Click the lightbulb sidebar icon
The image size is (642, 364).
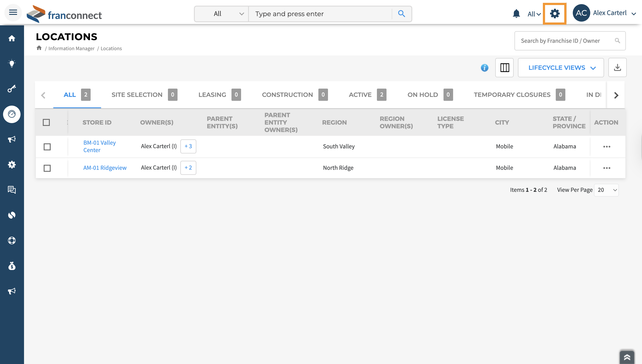click(x=12, y=64)
